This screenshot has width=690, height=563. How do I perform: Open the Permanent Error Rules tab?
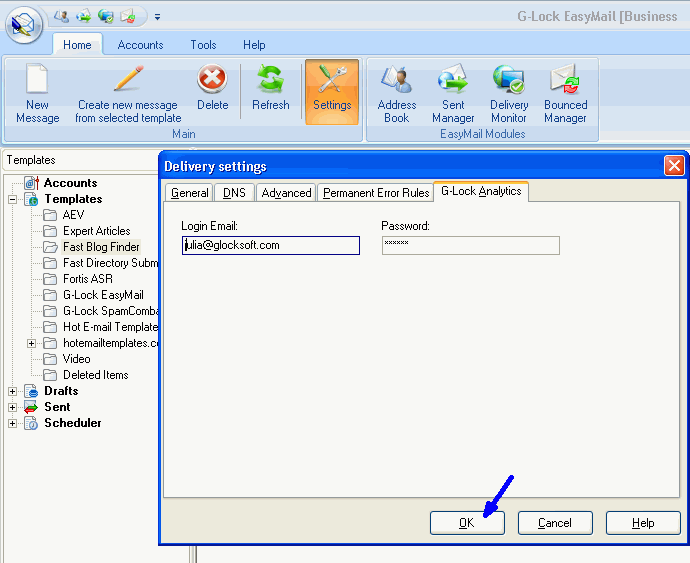tap(376, 193)
